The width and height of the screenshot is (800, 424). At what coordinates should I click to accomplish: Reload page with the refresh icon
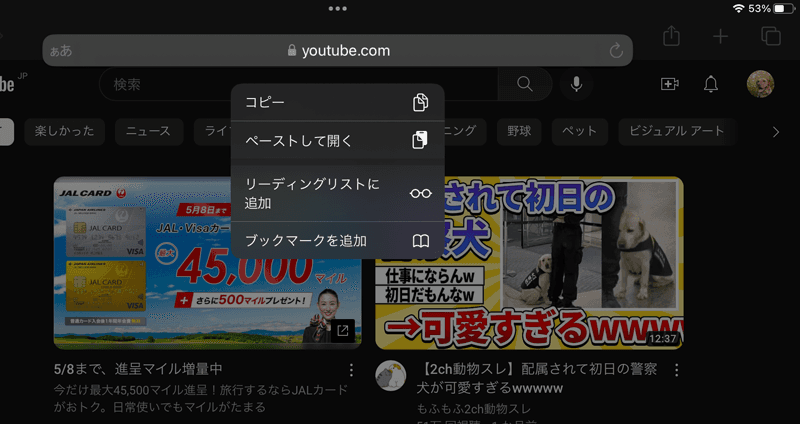tap(616, 51)
